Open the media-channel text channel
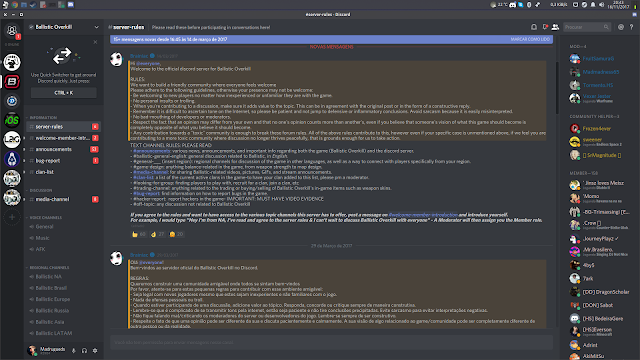The height and width of the screenshot is (360, 640). coord(63,199)
